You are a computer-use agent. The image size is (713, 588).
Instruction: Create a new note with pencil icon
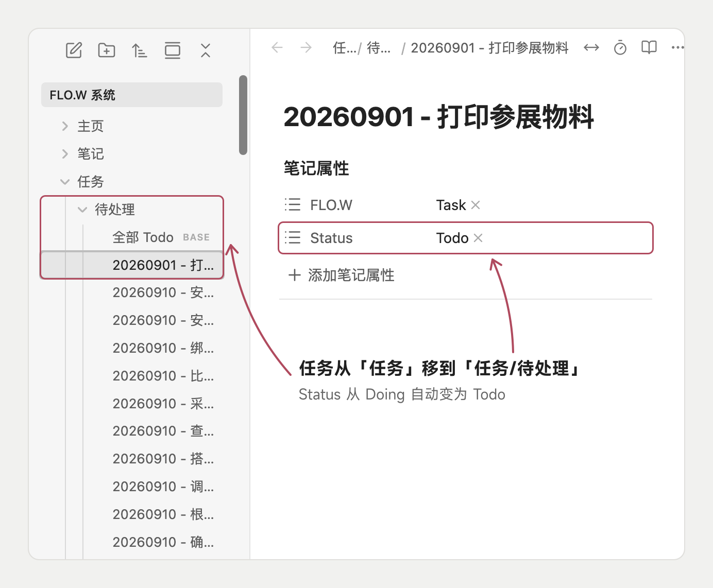74,50
